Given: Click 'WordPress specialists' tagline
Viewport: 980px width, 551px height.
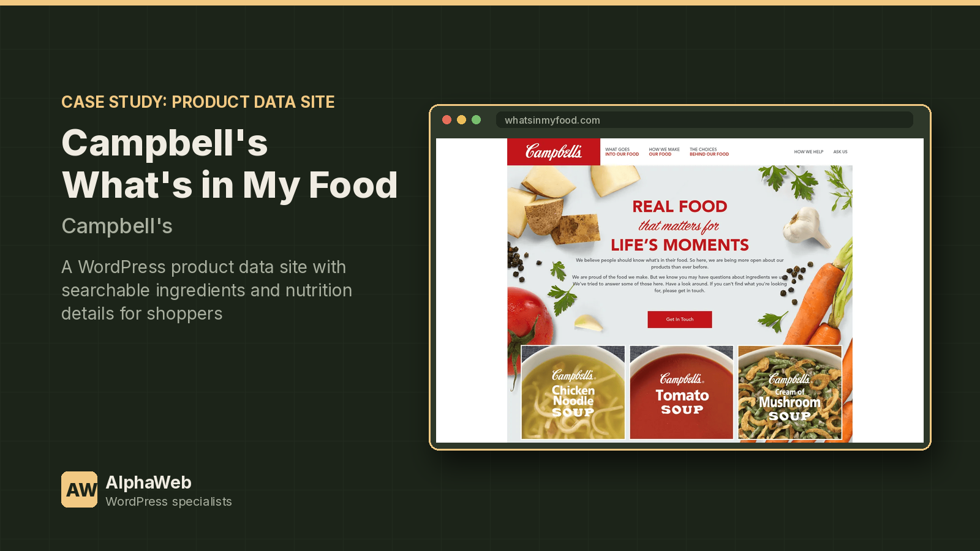Looking at the screenshot, I should 168,501.
